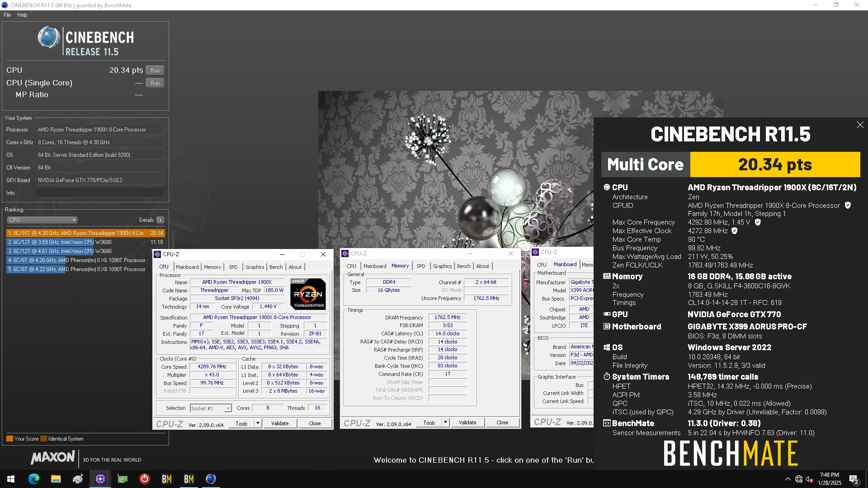Click Validate in first CPU-Z window
Viewport: 868px width, 488px height.
point(280,423)
